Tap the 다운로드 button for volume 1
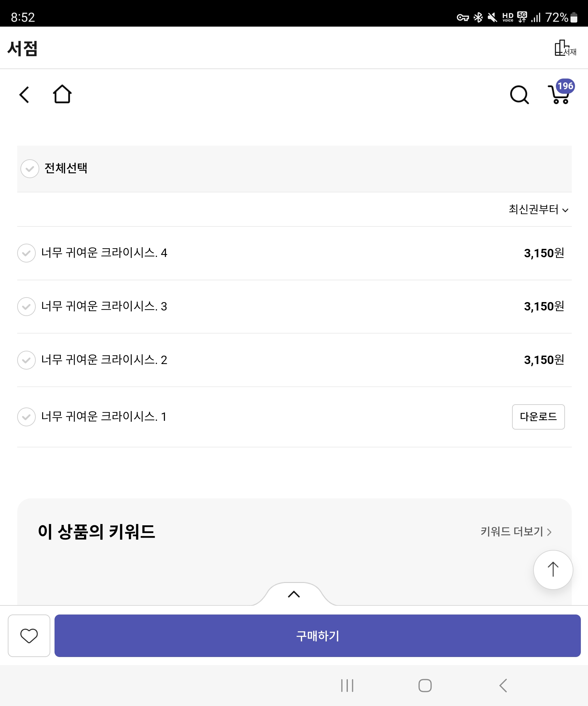 point(538,417)
